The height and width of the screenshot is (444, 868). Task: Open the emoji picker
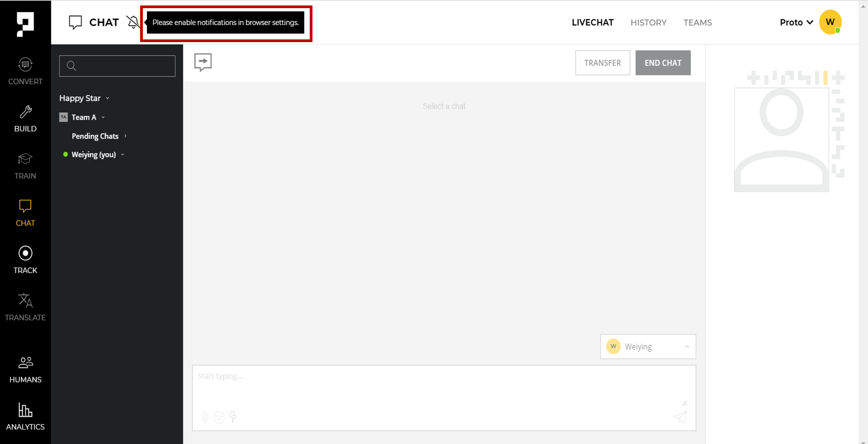point(219,417)
